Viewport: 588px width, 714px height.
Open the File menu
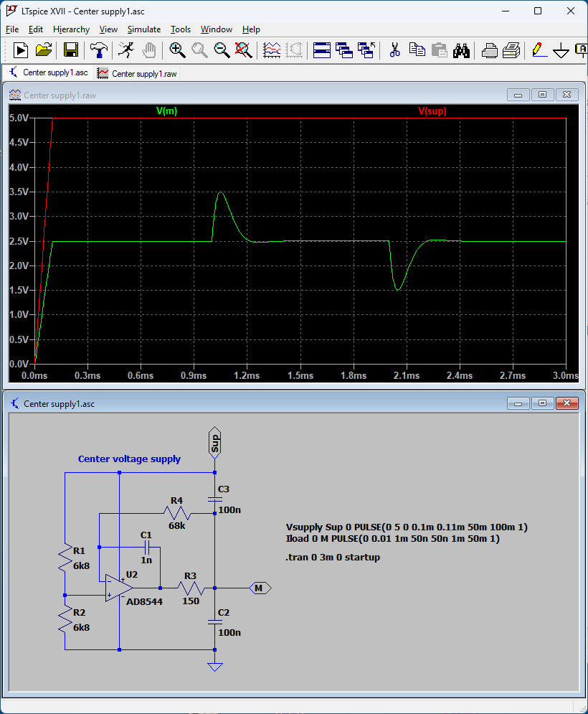tap(12, 29)
